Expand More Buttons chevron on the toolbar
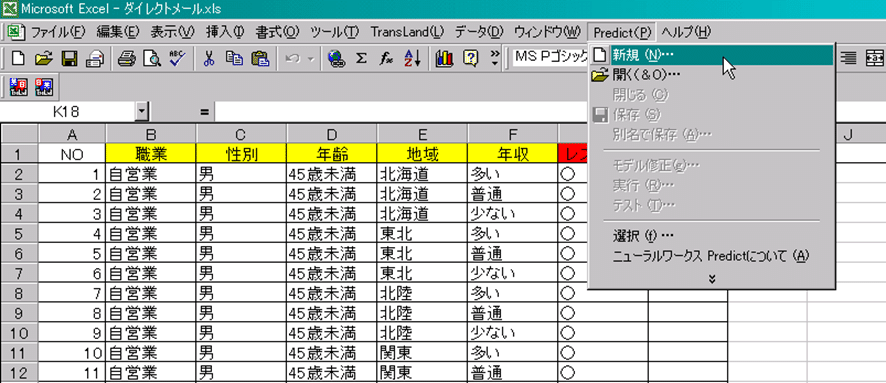 496,59
